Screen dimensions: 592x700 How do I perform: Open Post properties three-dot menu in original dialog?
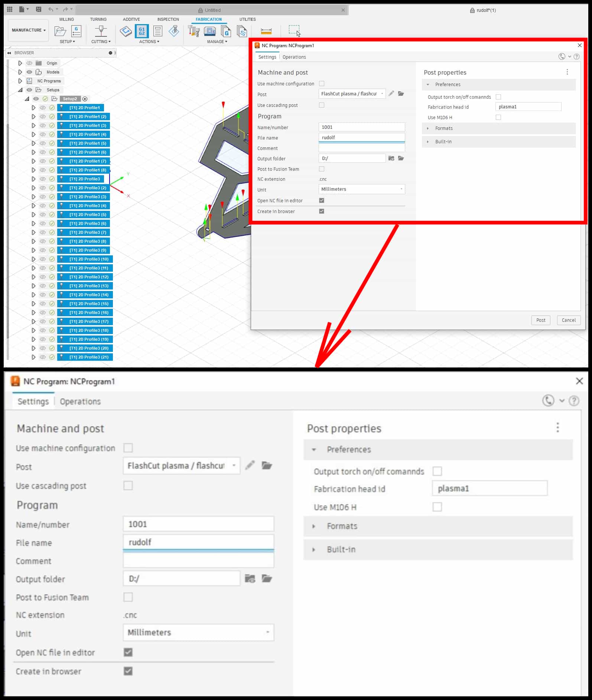tap(567, 72)
